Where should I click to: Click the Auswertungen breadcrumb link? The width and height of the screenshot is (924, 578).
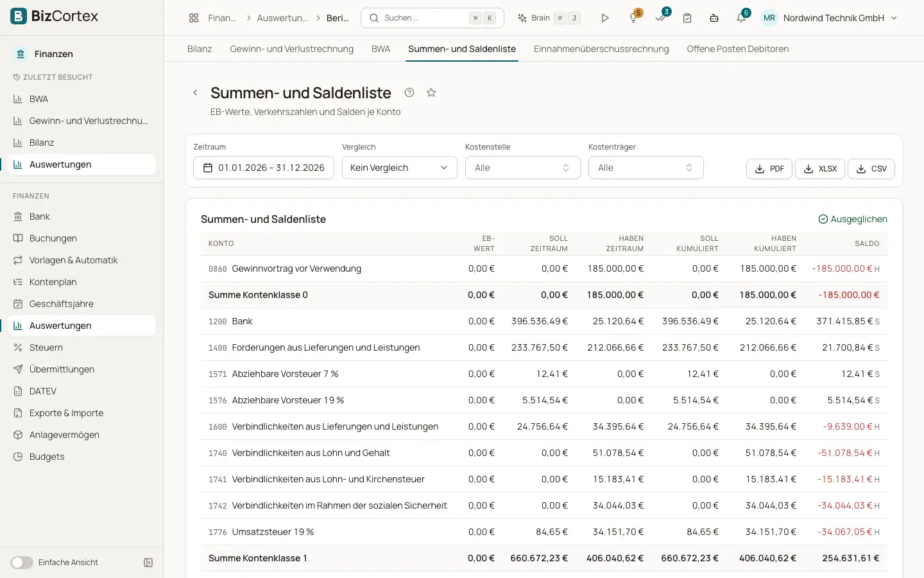[x=282, y=18]
